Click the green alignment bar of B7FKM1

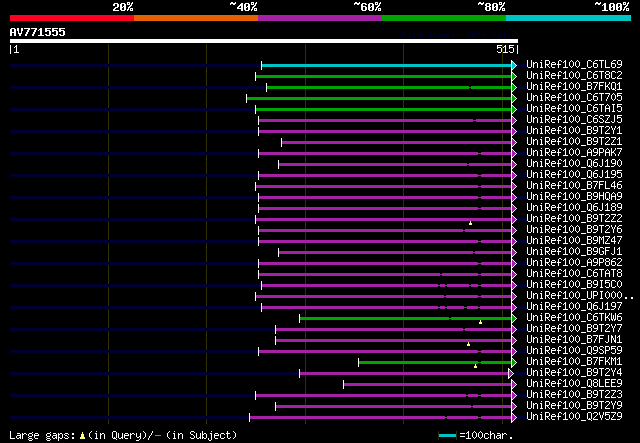[x=435, y=363]
